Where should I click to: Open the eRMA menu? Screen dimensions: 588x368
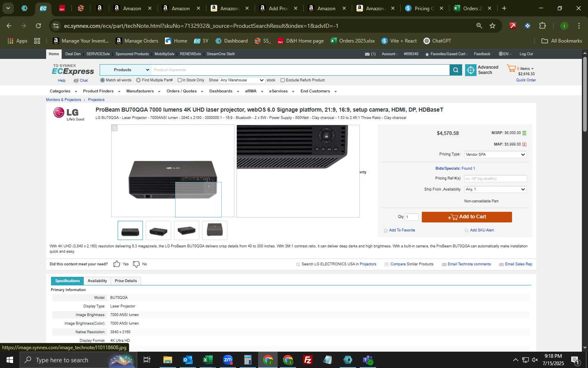point(254,91)
